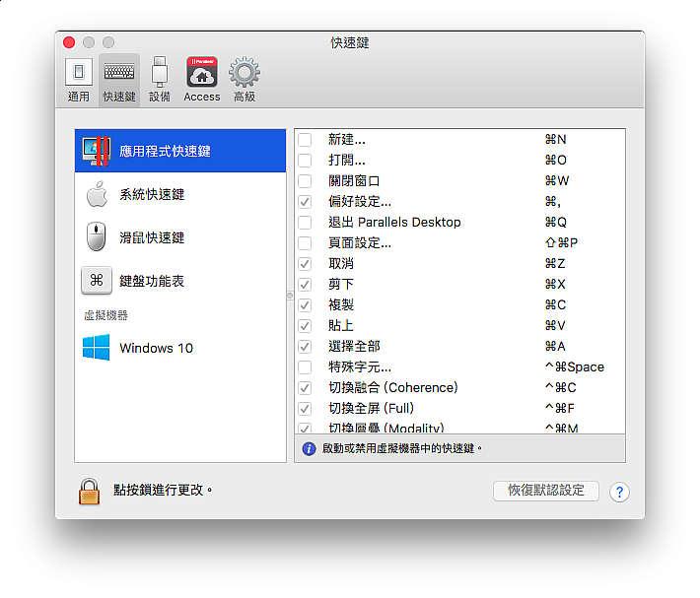700x598 pixels.
Task: Select 系統快速鍵 in the sidebar
Action: tap(180, 194)
